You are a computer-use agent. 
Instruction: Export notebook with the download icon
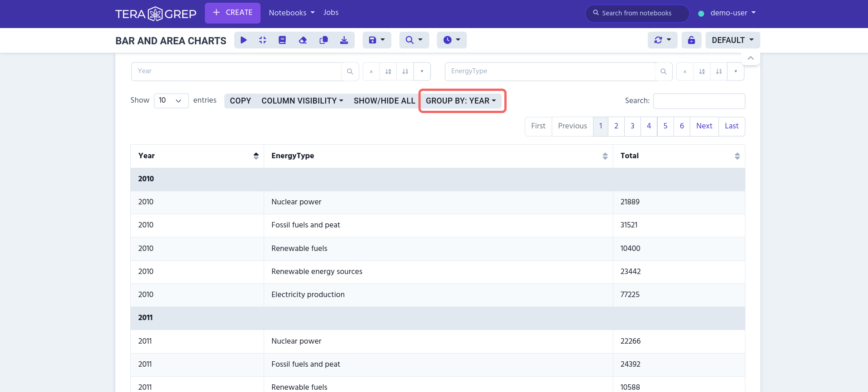pos(344,40)
